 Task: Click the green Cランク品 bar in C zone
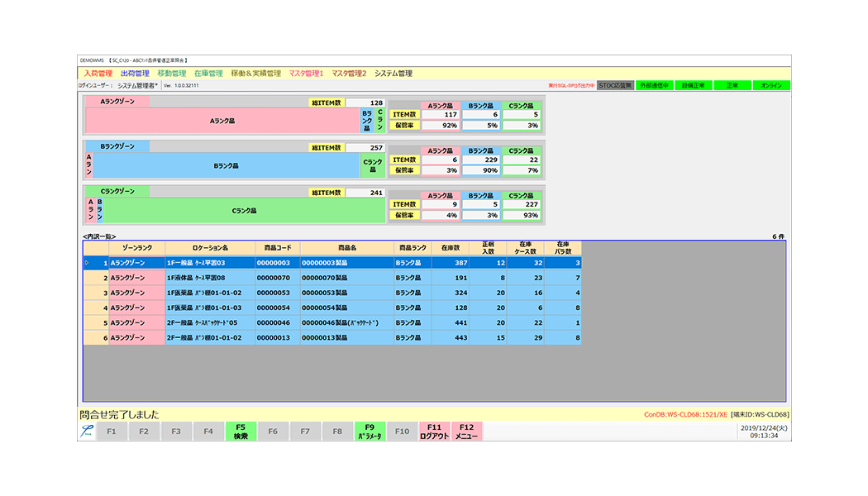pyautogui.click(x=244, y=210)
